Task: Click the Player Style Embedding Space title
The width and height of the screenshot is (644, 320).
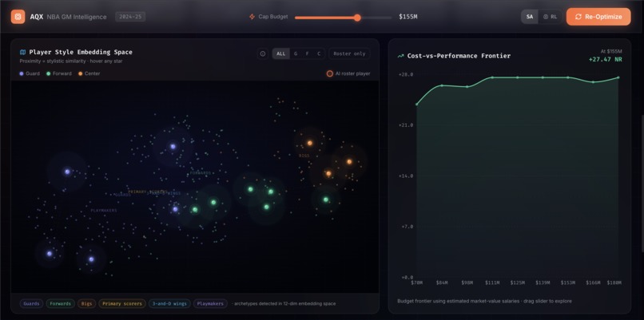Action: 81,52
